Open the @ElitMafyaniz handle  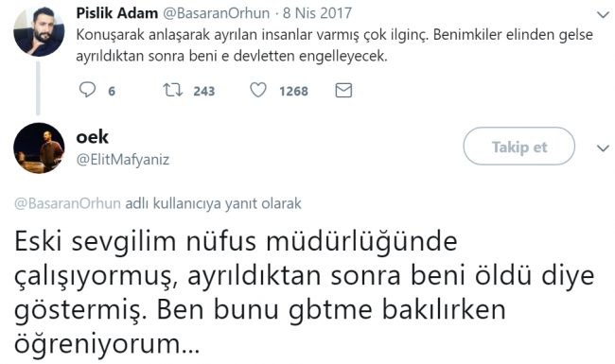123,160
